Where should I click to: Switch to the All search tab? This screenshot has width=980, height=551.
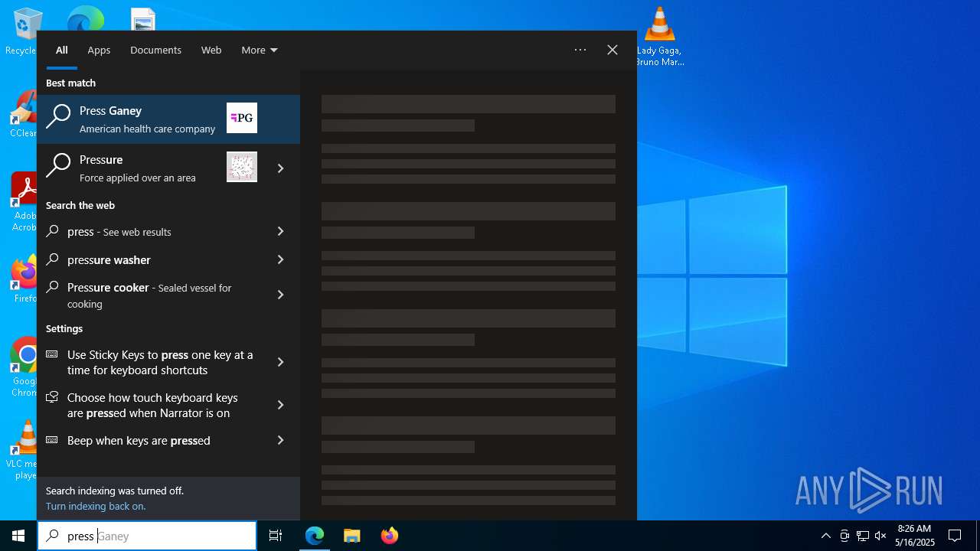tap(62, 50)
